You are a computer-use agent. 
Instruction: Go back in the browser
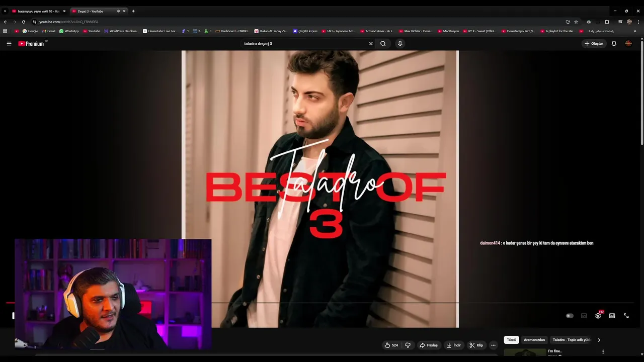6,22
